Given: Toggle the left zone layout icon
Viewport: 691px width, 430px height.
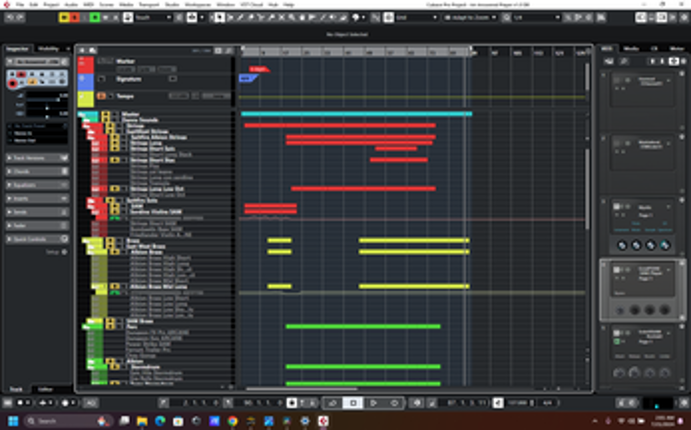Looking at the screenshot, I should click(x=641, y=18).
